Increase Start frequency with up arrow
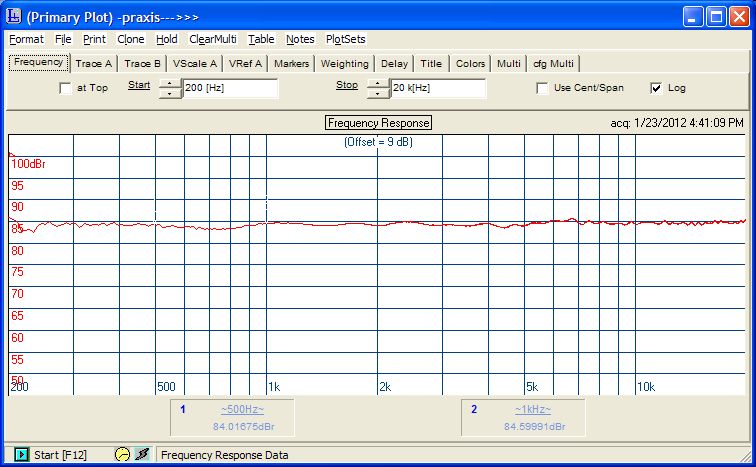Screen dimensions: 756x467 point(170,83)
